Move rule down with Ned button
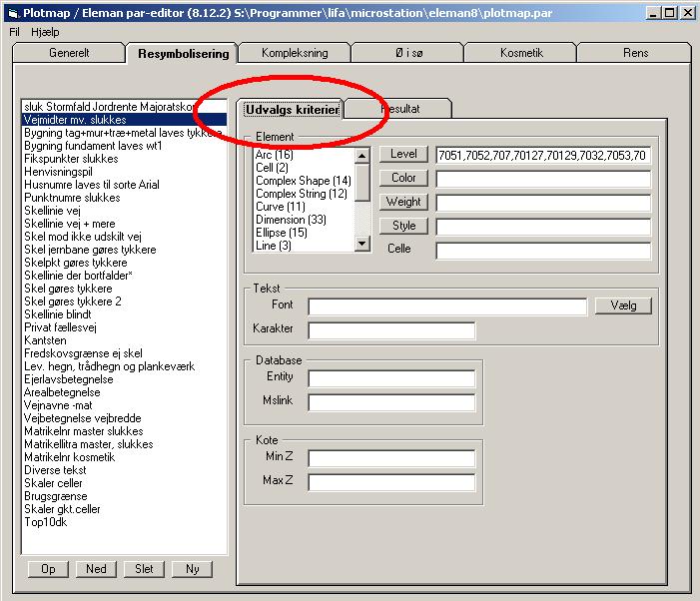 click(x=96, y=569)
